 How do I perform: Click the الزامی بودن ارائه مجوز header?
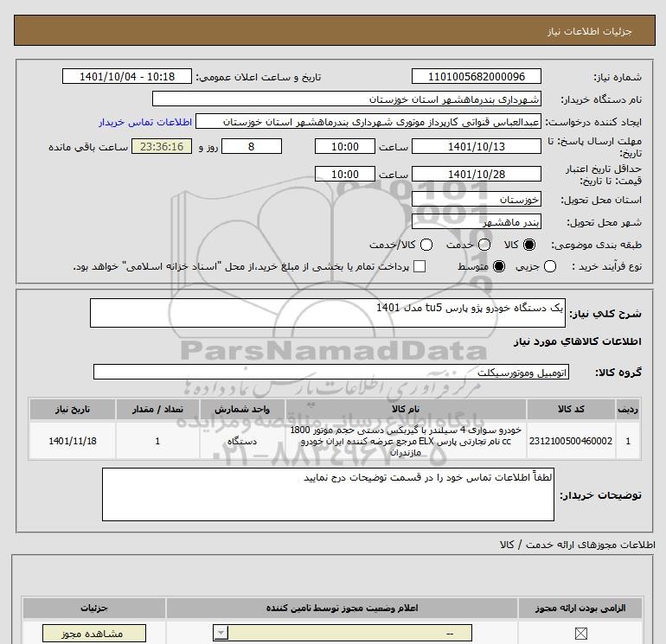(x=580, y=608)
